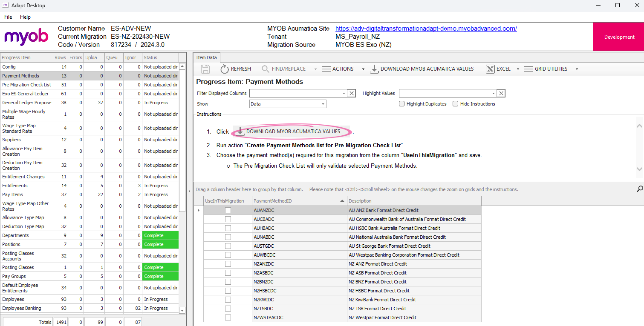Check UseInThisMigration for AUANZDC
Screen dimensions: 644x326
pyautogui.click(x=228, y=210)
